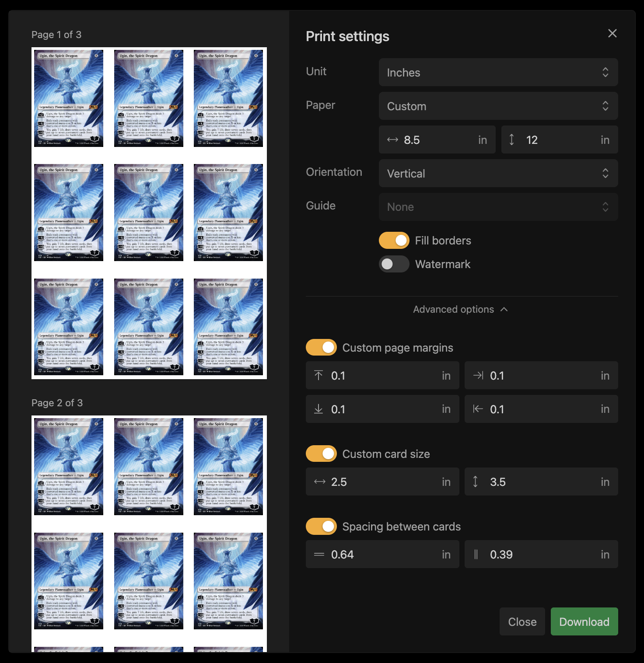This screenshot has width=644, height=663.
Task: Click the paper height field showing 12
Action: click(560, 140)
